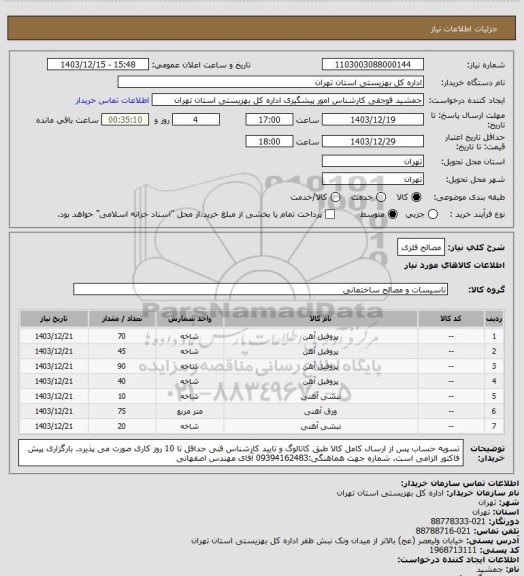524x576 pixels.
Task: Click the quantity 70 in row 1
Action: [122, 336]
